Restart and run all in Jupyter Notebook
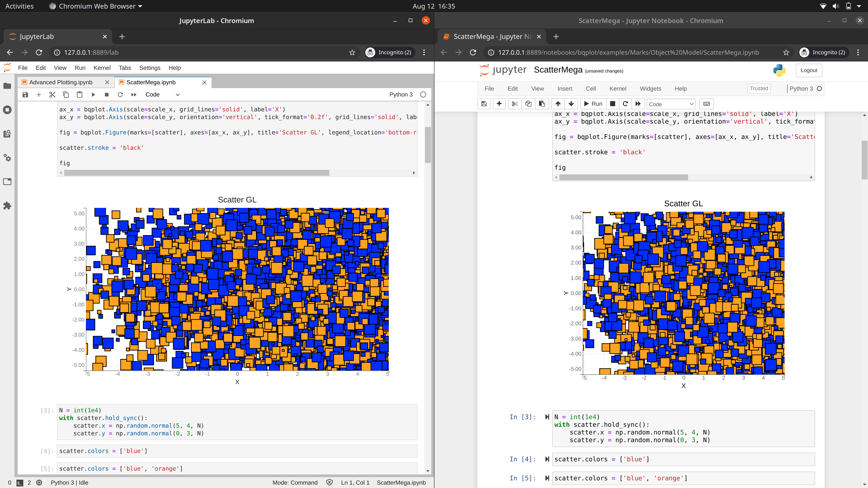This screenshot has height=488, width=868. [638, 104]
